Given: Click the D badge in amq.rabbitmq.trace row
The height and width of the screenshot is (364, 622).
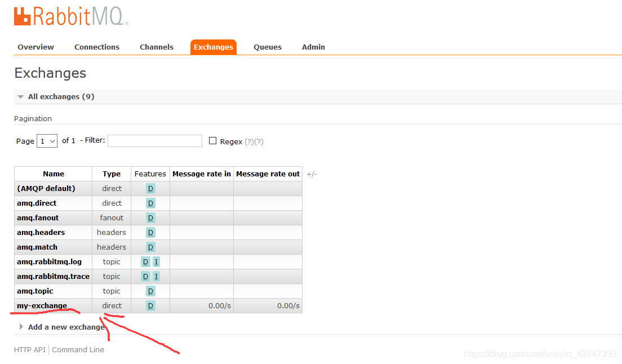Looking at the screenshot, I should click(145, 277).
